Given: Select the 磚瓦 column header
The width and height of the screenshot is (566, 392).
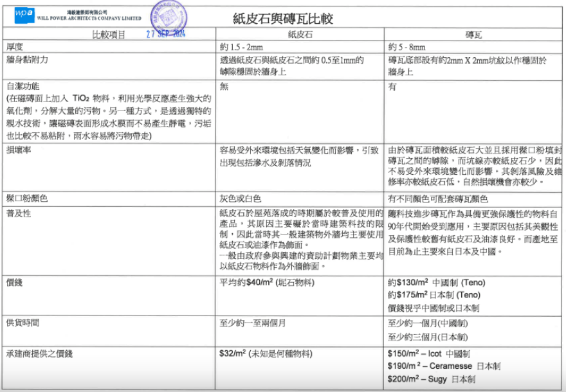Looking at the screenshot, I should [x=474, y=35].
